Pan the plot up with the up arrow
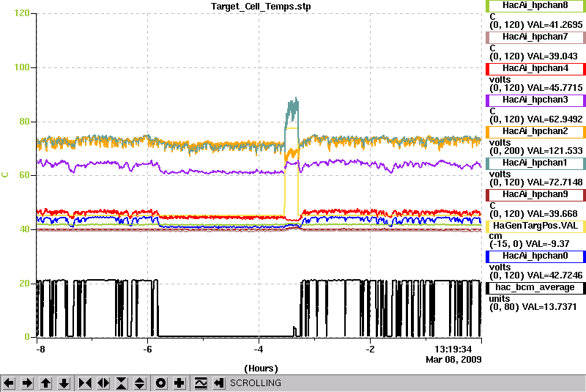Viewport: 586px width, 392px height. tap(45, 383)
